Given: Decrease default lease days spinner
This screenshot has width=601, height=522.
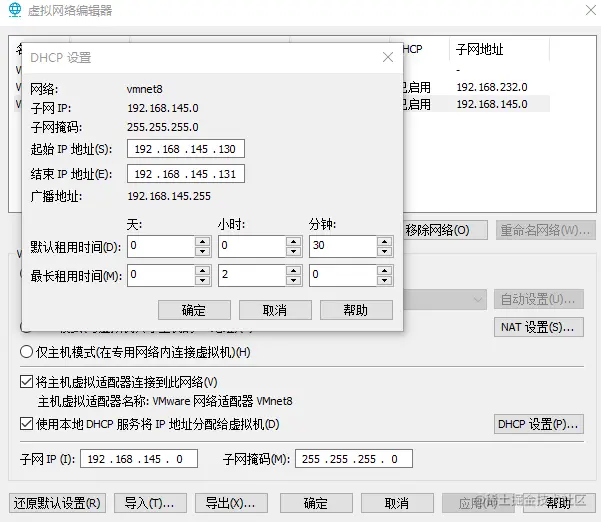Looking at the screenshot, I should point(202,251).
